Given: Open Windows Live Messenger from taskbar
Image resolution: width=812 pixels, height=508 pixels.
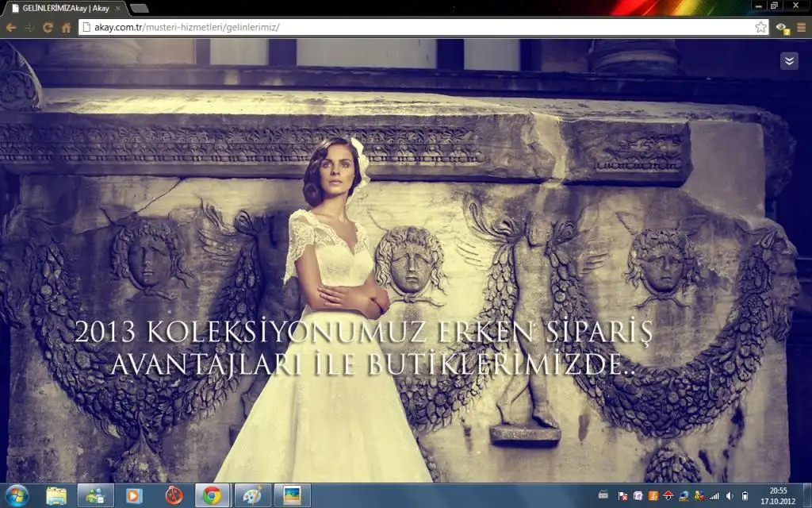Looking at the screenshot, I should click(95, 496).
